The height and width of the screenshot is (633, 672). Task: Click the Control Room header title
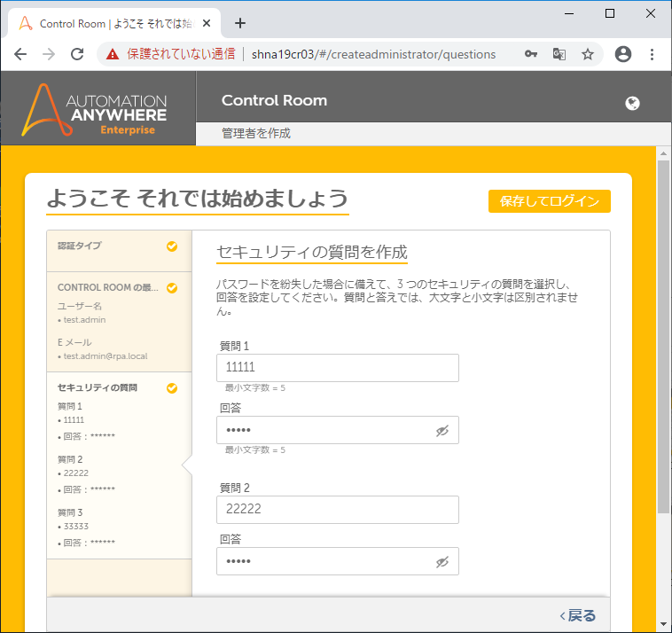[x=274, y=100]
